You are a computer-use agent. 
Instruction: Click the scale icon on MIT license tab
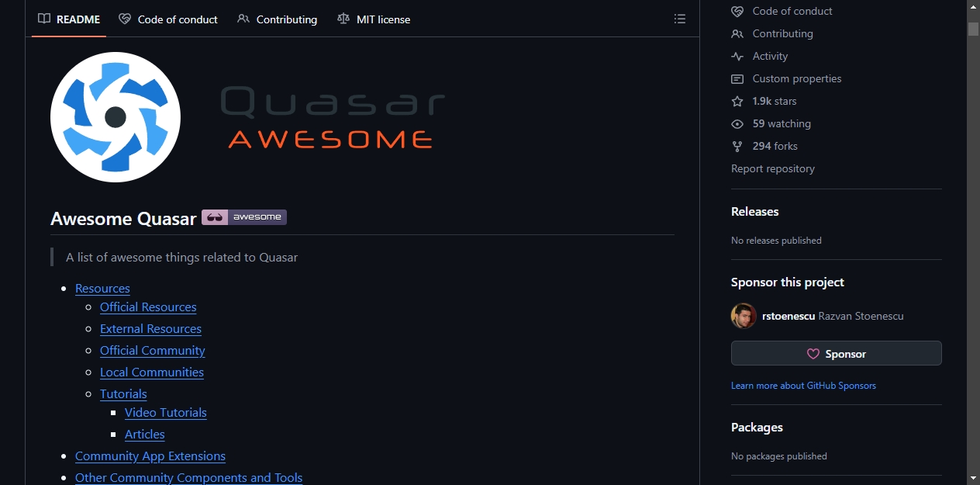tap(343, 19)
